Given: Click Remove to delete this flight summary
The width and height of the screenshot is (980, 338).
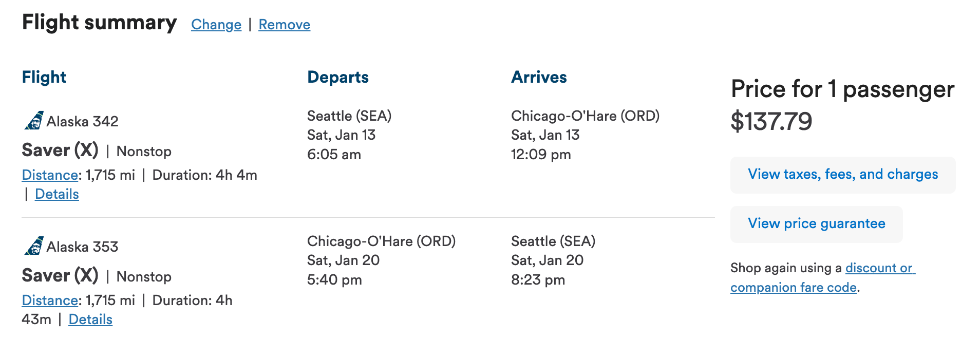Looking at the screenshot, I should point(284,24).
